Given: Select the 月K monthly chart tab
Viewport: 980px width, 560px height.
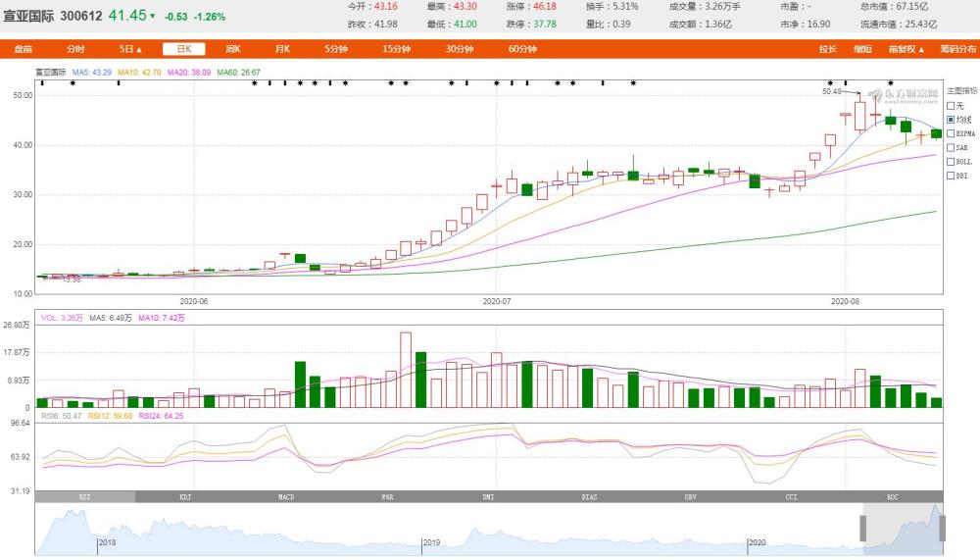Looking at the screenshot, I should pyautogui.click(x=282, y=49).
